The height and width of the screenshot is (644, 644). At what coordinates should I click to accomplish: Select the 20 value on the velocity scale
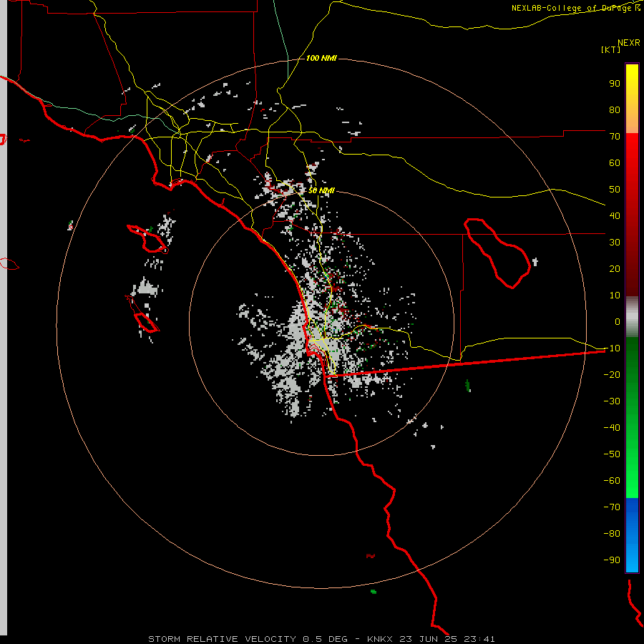tap(615, 268)
